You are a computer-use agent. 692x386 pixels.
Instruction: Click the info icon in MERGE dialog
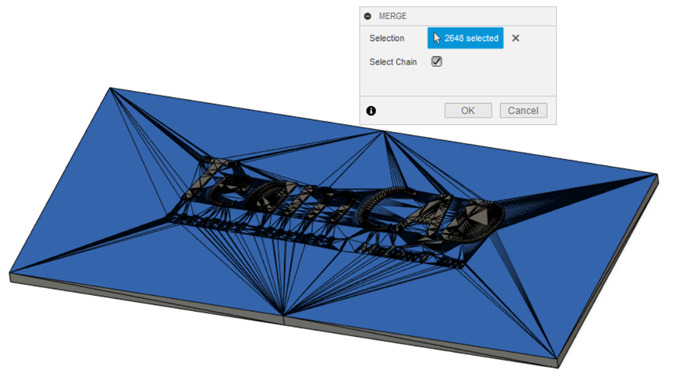tap(371, 111)
